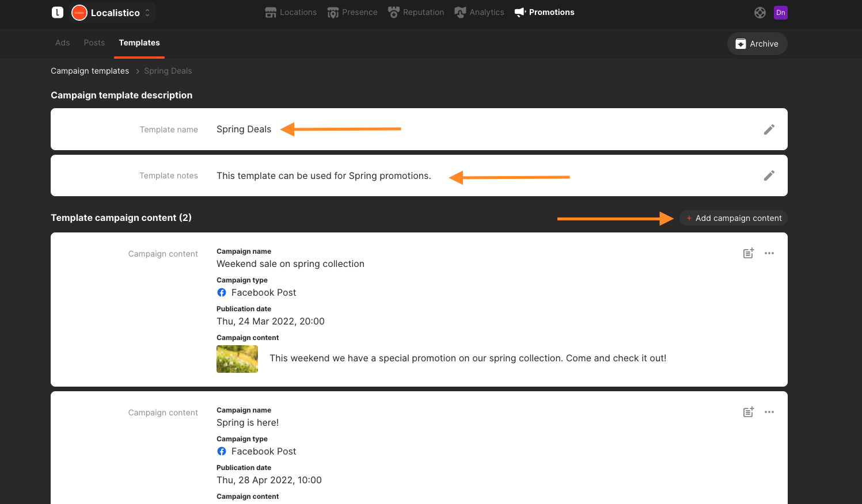Edit the template name with pencil icon

pos(769,129)
